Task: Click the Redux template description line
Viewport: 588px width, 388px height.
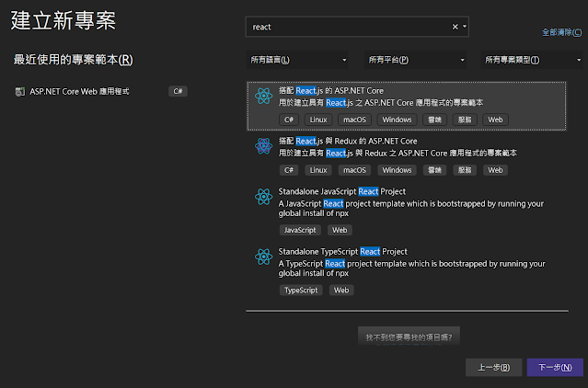Action: click(398, 154)
